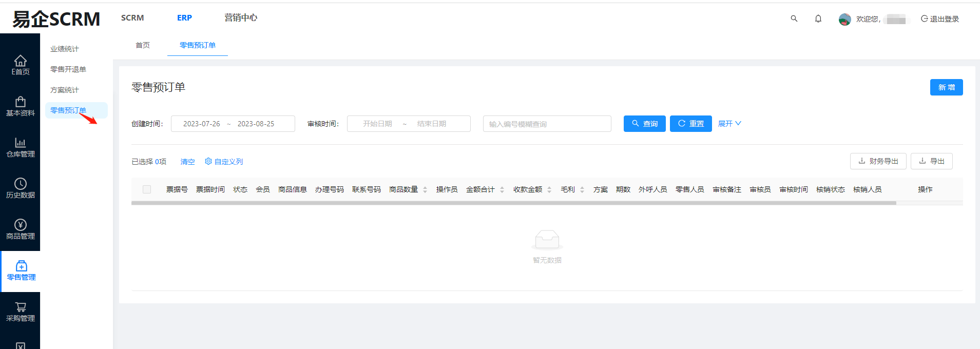Open 基本资料 in the sidebar
The image size is (980, 349).
(x=20, y=106)
